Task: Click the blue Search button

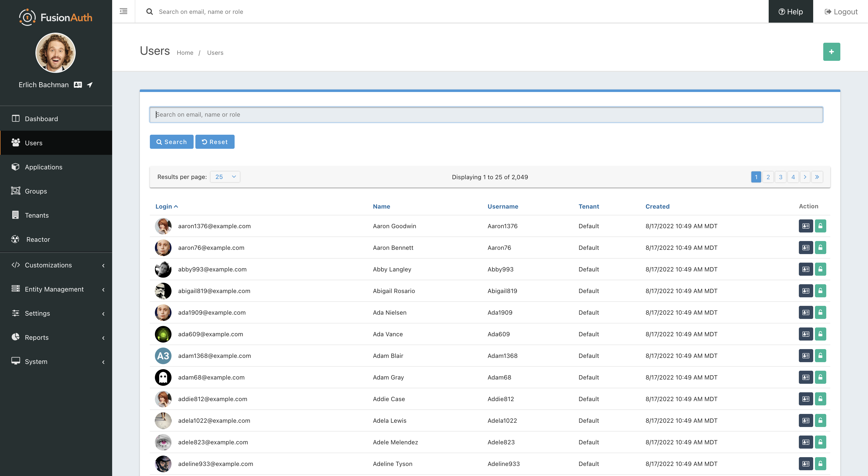Action: [x=171, y=142]
